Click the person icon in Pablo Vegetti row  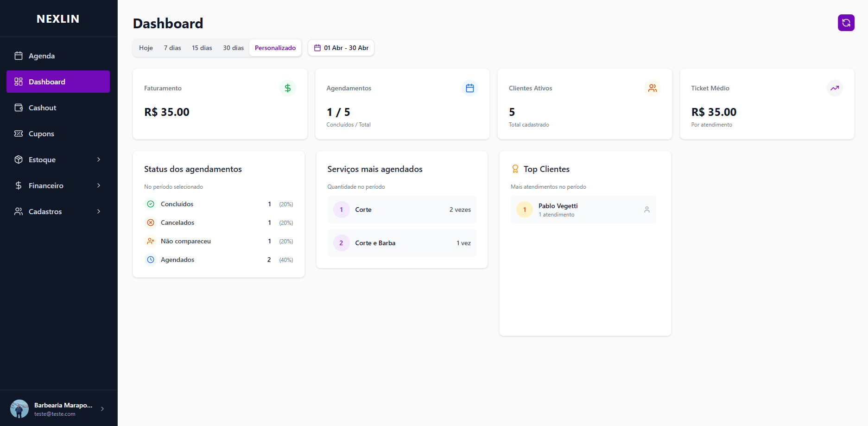(x=646, y=210)
